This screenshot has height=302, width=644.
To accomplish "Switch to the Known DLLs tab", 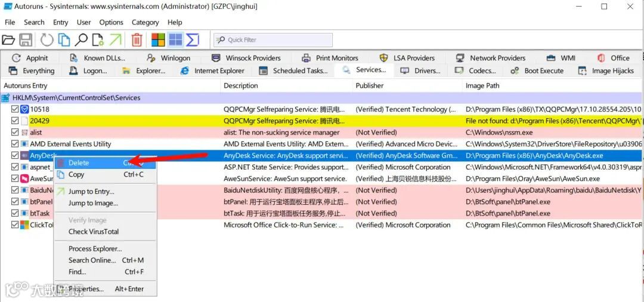I will point(98,58).
